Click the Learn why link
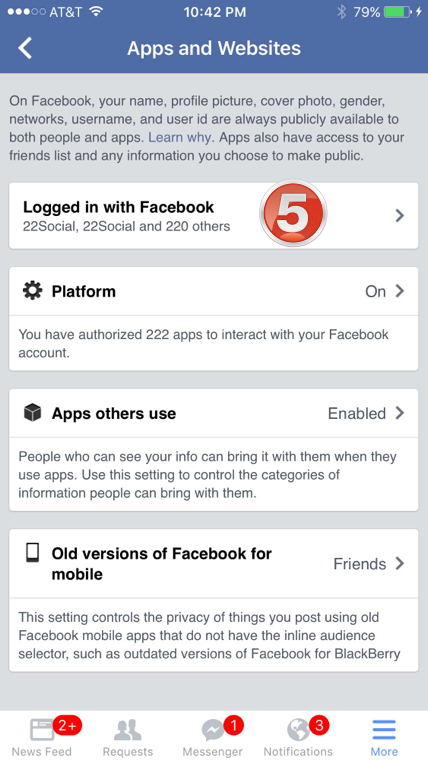 point(180,137)
